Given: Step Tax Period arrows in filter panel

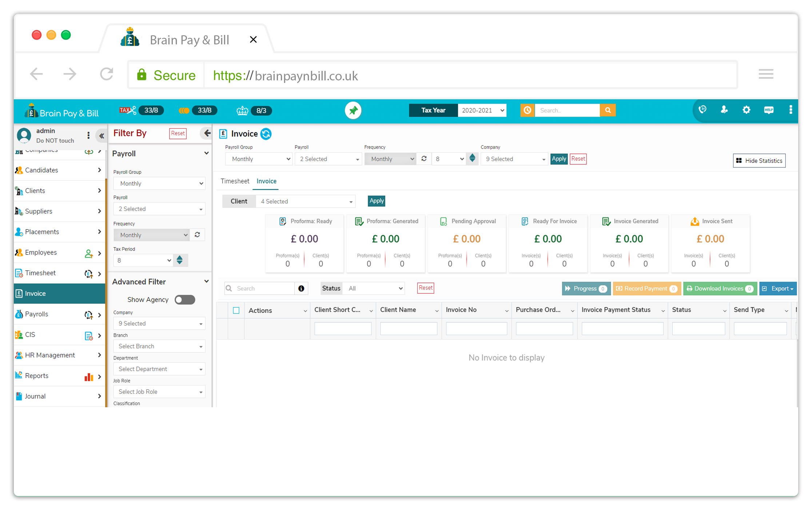Looking at the screenshot, I should pyautogui.click(x=180, y=260).
